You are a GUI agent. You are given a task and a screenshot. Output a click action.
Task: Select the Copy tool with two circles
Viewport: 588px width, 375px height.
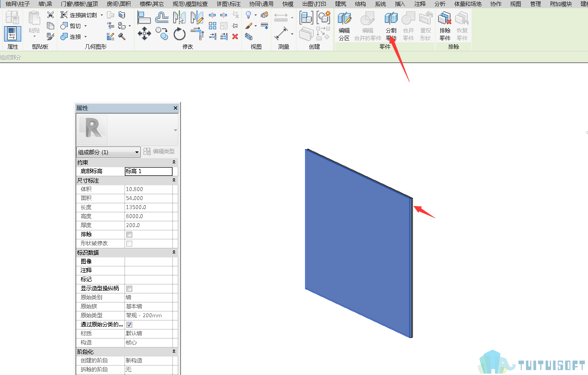pos(162,34)
